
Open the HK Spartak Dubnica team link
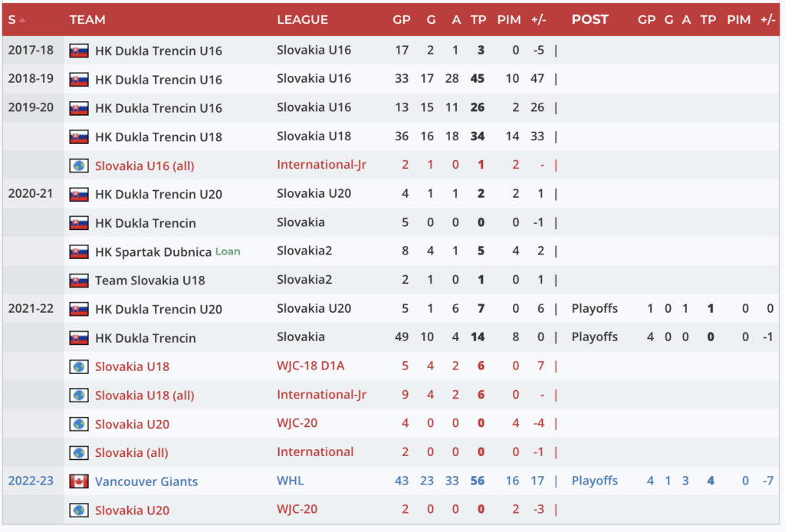click(x=153, y=251)
